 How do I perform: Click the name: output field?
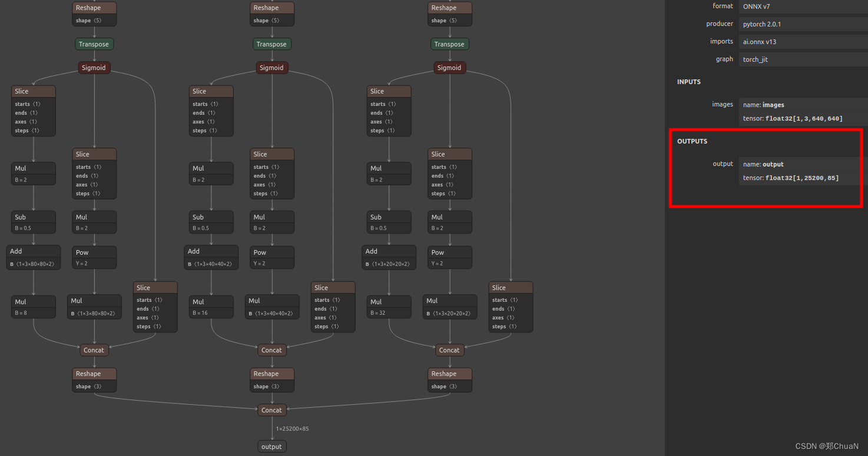[x=803, y=164]
